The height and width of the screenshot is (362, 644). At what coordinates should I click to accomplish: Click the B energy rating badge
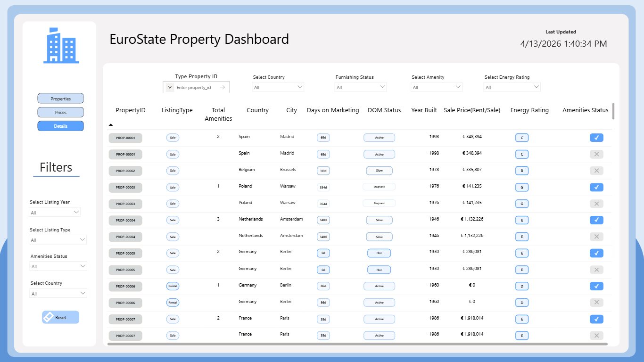click(522, 171)
